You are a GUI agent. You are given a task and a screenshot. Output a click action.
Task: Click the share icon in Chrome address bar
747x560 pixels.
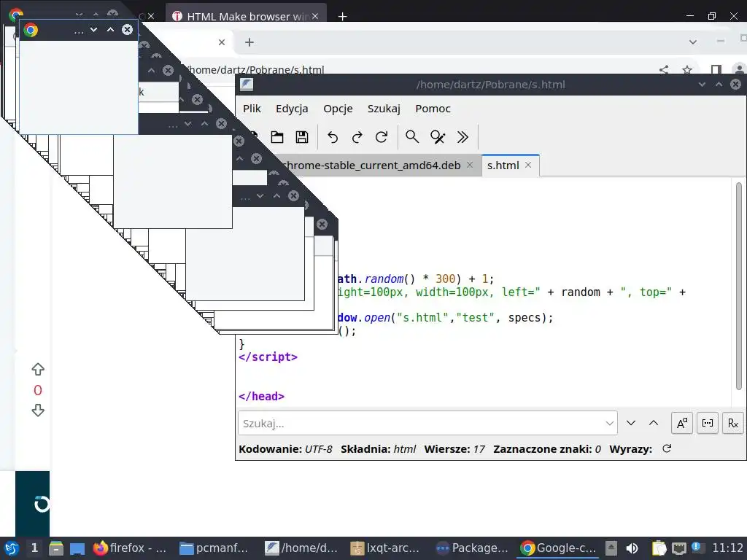[x=664, y=70]
